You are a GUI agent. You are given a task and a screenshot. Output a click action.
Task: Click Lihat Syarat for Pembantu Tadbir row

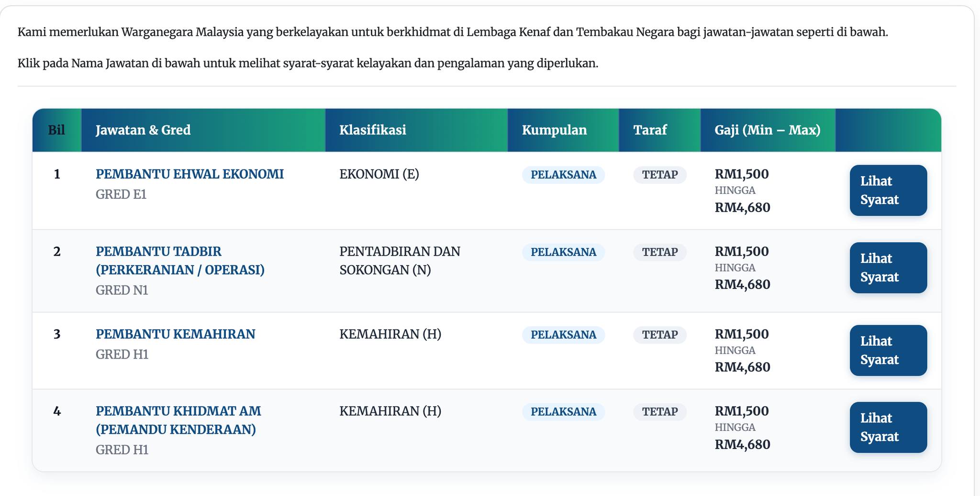click(x=888, y=268)
